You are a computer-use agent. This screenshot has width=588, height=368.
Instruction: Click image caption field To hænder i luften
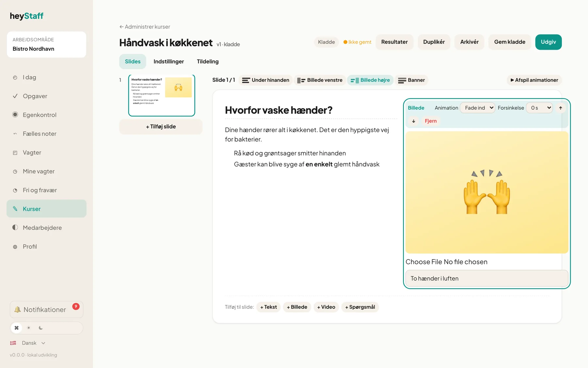tap(487, 278)
